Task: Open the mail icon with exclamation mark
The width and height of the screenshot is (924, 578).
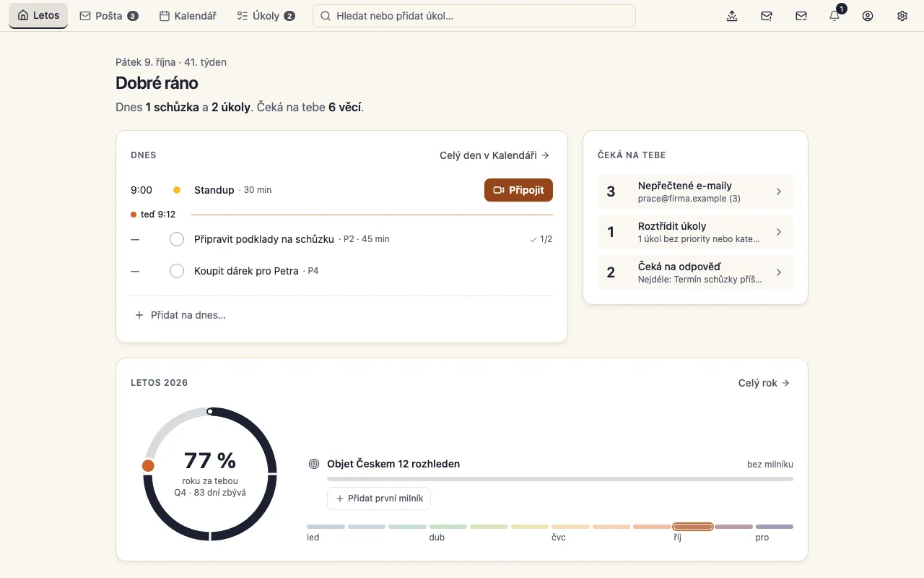Action: pos(767,16)
